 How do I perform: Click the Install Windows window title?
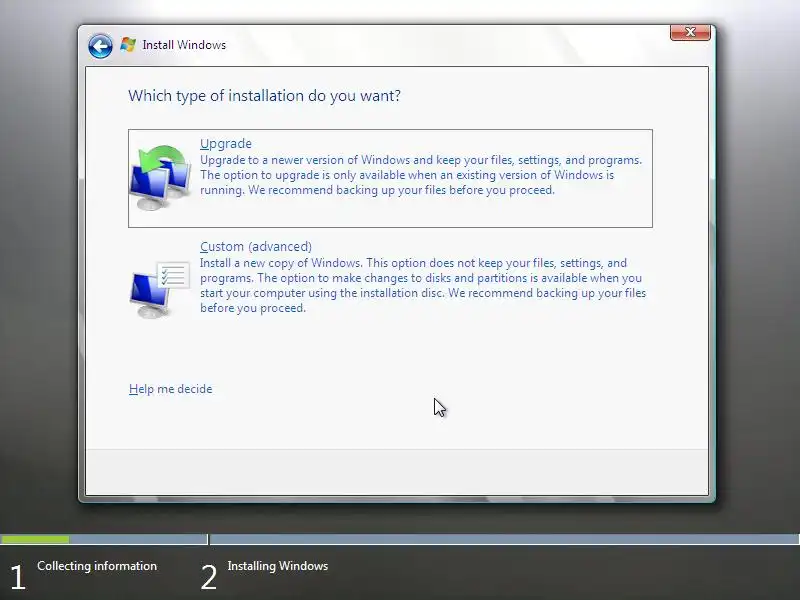click(x=184, y=45)
